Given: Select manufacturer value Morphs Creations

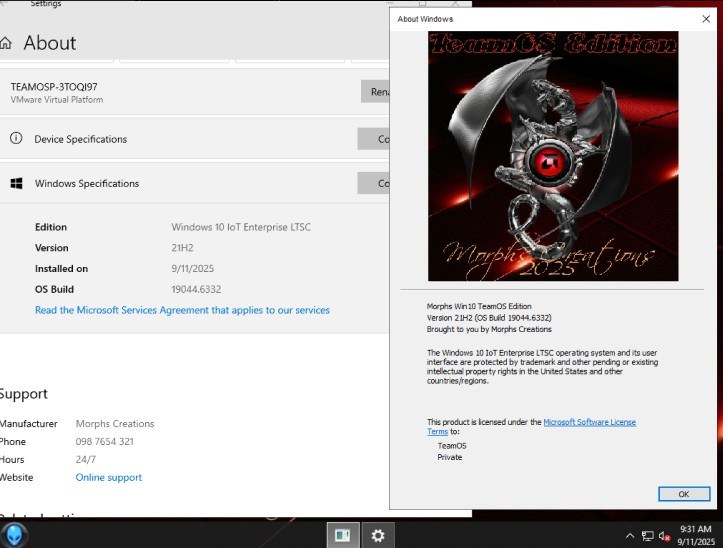Looking at the screenshot, I should 115,423.
